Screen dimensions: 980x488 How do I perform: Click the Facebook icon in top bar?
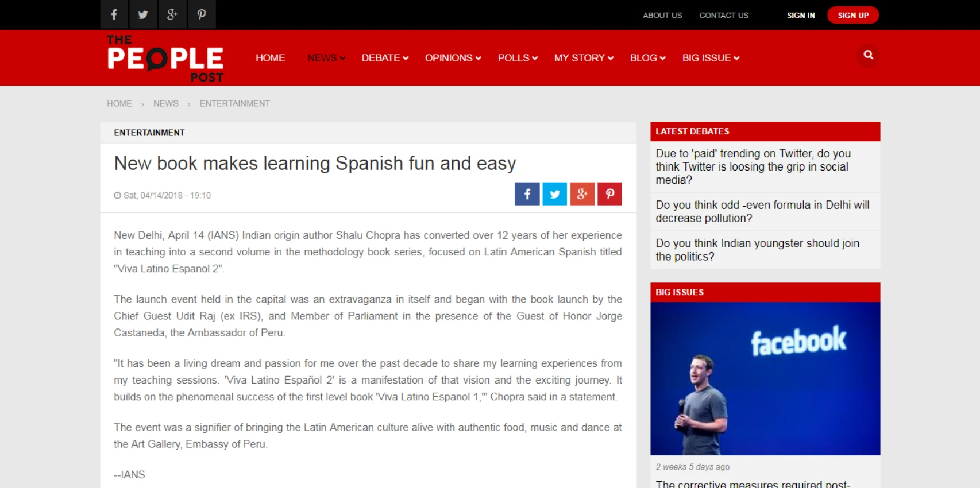pos(114,14)
